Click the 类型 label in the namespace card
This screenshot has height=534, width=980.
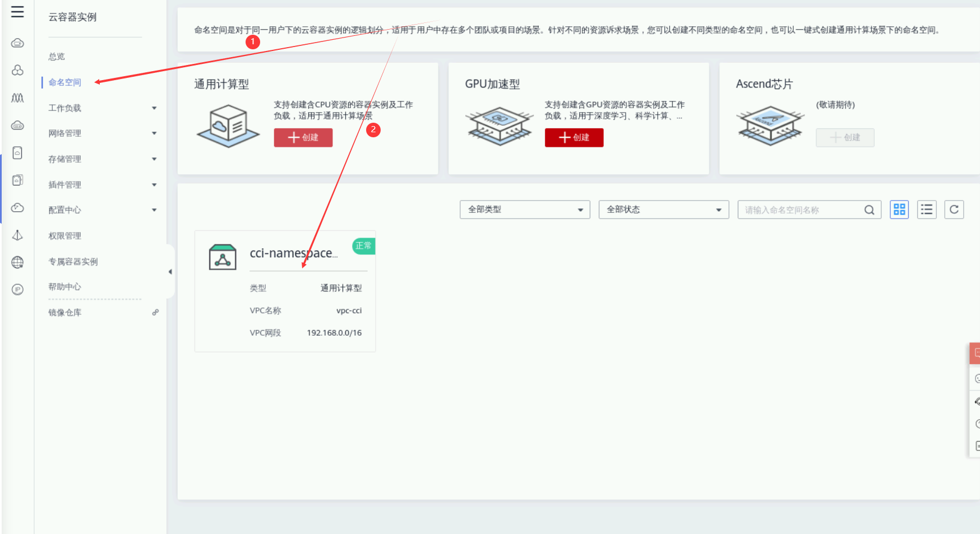pos(258,288)
